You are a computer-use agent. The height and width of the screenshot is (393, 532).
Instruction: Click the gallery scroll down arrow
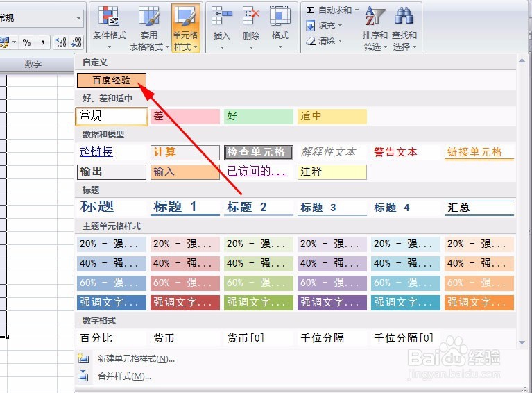[x=522, y=342]
